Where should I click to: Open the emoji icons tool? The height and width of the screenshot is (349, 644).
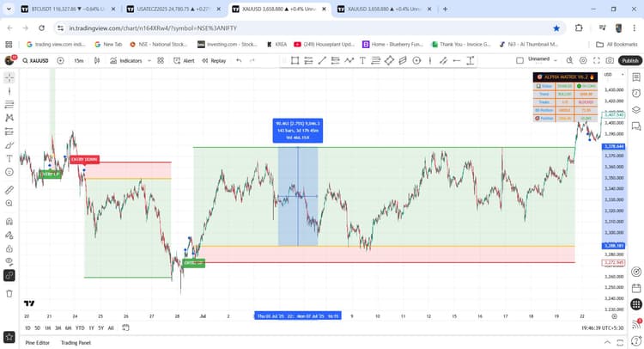[9, 172]
